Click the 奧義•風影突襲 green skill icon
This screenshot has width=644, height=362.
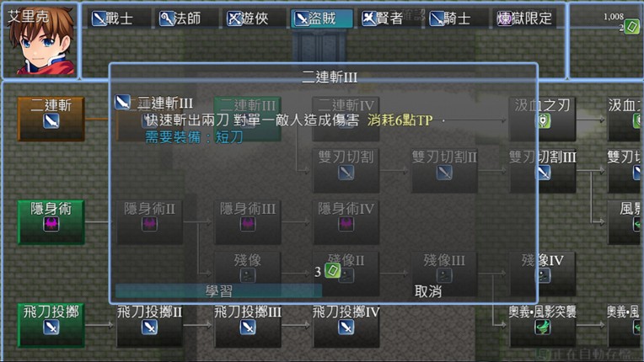(543, 327)
